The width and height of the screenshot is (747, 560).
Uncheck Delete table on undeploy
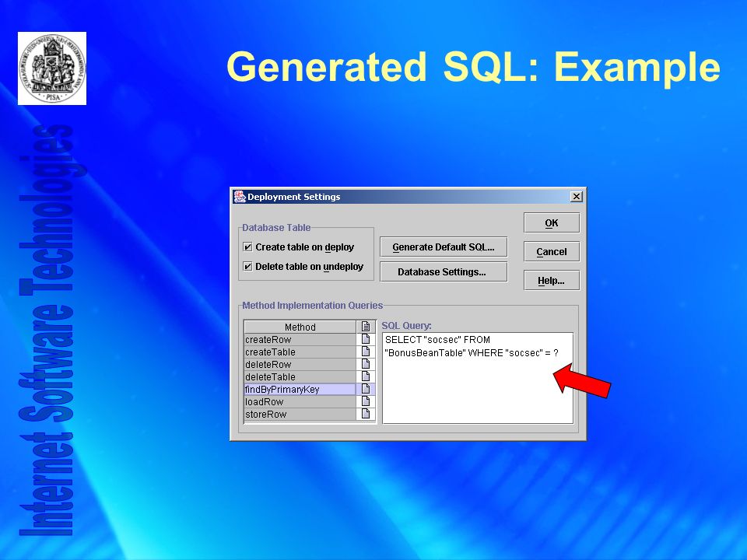247,267
